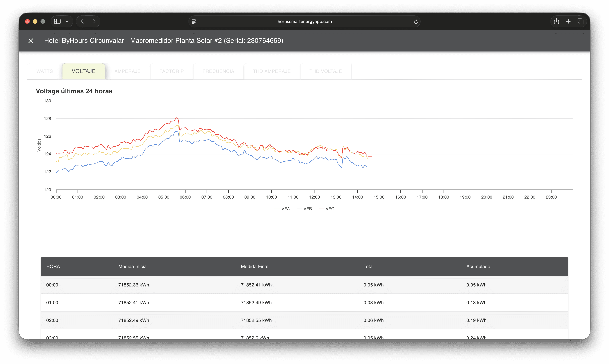Click the HORA column header
Image resolution: width=609 pixels, height=364 pixels.
[x=53, y=267]
